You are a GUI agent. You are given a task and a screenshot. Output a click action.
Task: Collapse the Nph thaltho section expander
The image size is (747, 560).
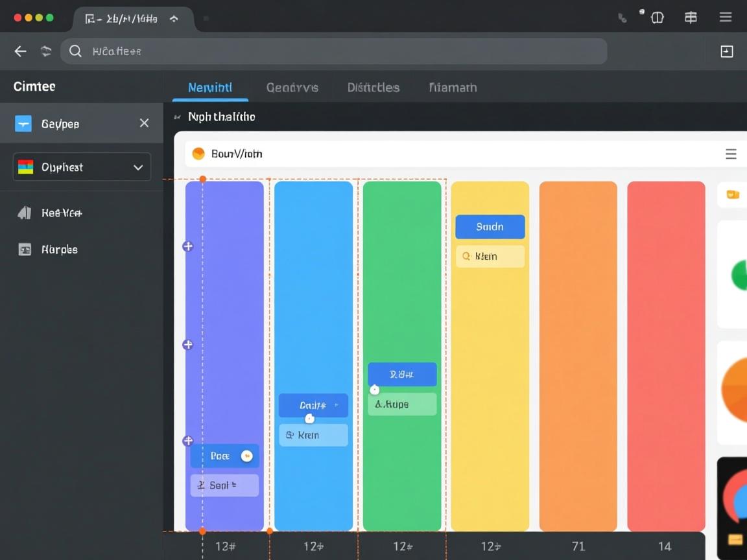177,117
